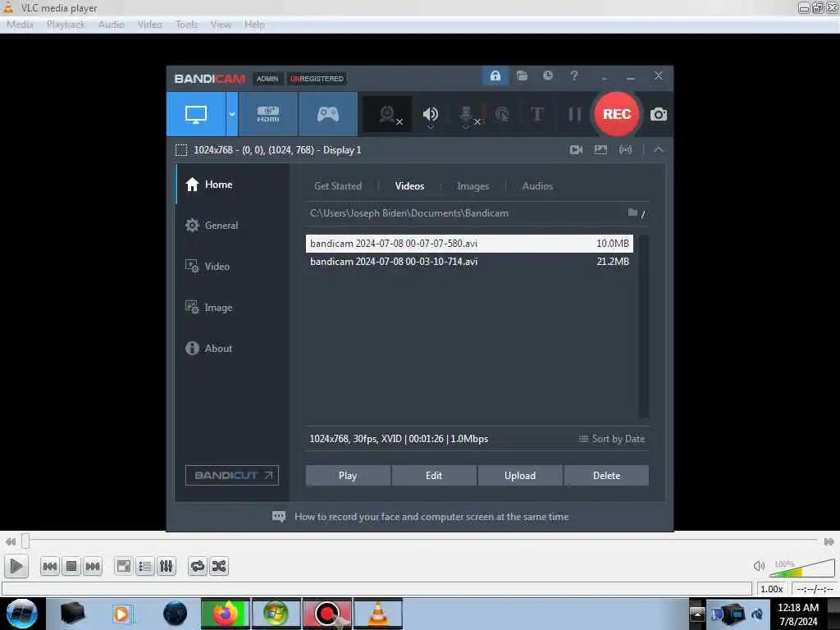The width and height of the screenshot is (840, 630).
Task: Toggle text overlay T icon
Action: point(536,114)
